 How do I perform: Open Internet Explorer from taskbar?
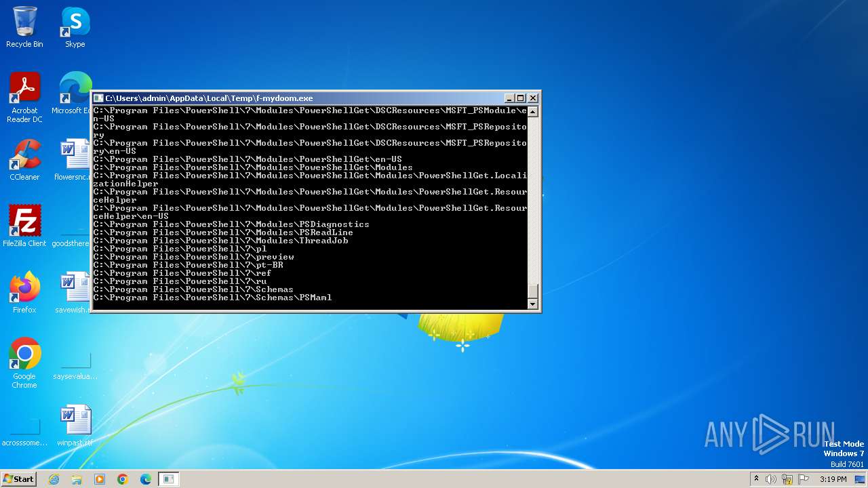[x=54, y=479]
